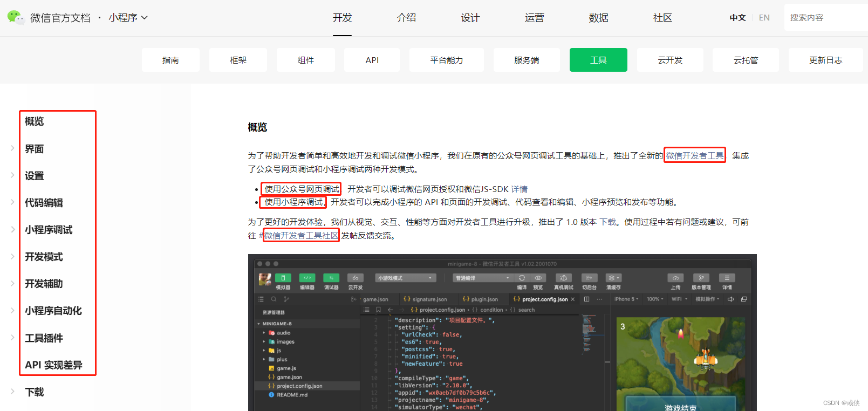868x411 pixels.
Task: Click the 模拟器 icon in devtools screenshot
Action: (283, 278)
